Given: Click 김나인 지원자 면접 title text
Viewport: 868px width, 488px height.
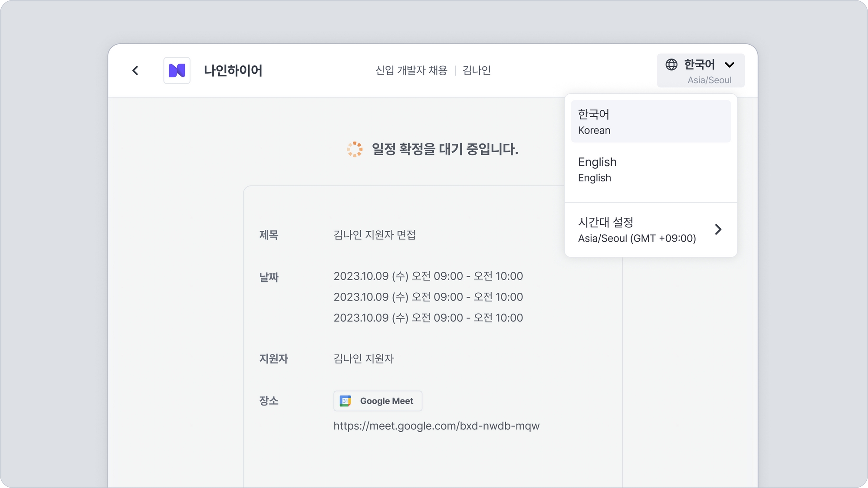Looking at the screenshot, I should click(374, 235).
